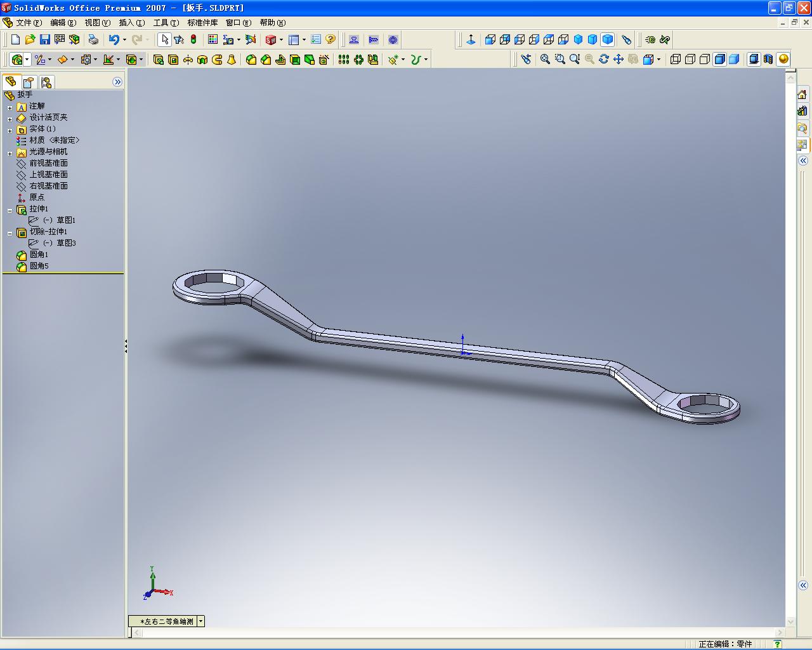Click the 材质 <未指定> material item
This screenshot has width=812, height=650.
55,140
